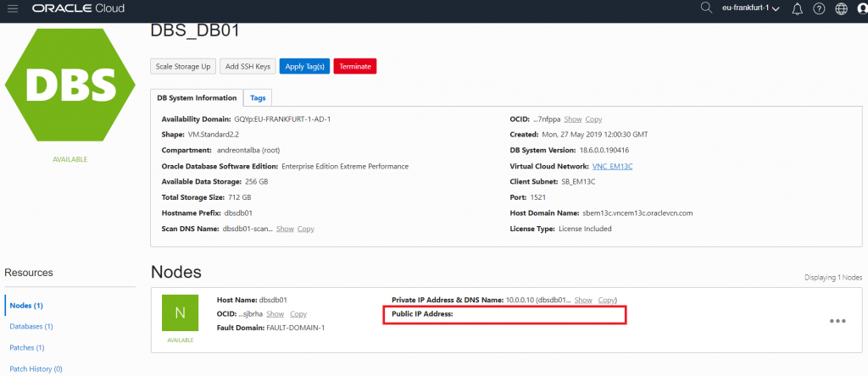This screenshot has height=376, width=868.
Task: Click the Created date Mon, 27 May 2019
Action: [x=595, y=135]
